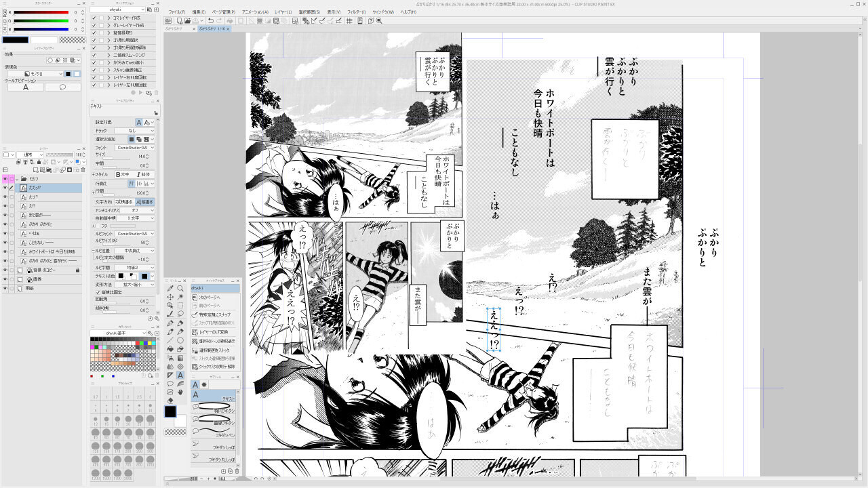Select the text tool in the tool palette
868x488 pixels.
(x=180, y=375)
